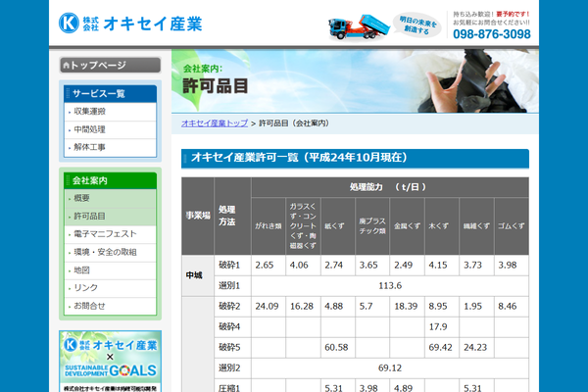The width and height of the screenshot is (588, 392).
Task: Open 電子マニフェスト page
Action: click(x=110, y=234)
